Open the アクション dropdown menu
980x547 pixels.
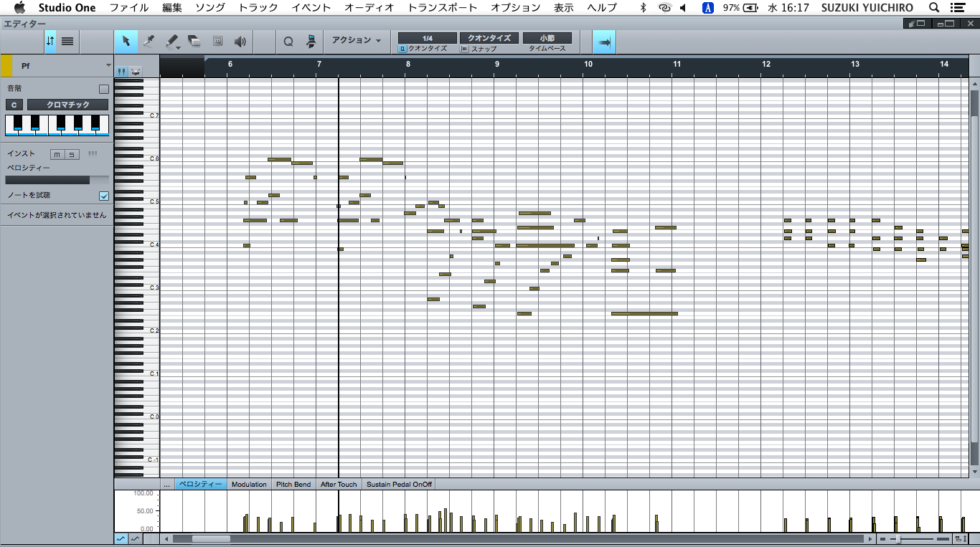(356, 41)
